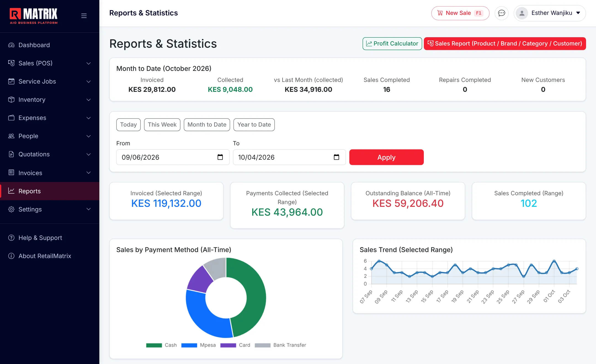596x364 pixels.
Task: Expand the Quotations submenu chevron
Action: click(89, 154)
